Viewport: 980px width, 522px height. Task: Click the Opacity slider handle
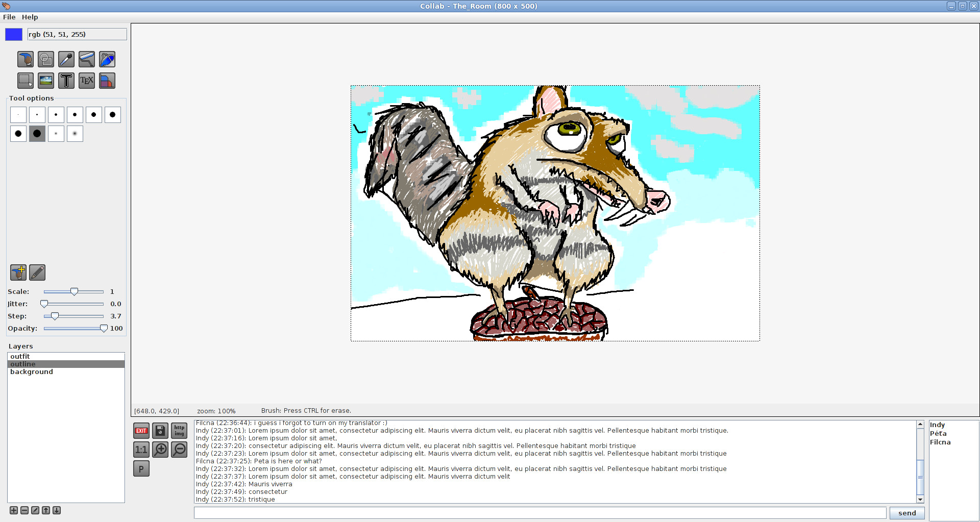pos(104,328)
